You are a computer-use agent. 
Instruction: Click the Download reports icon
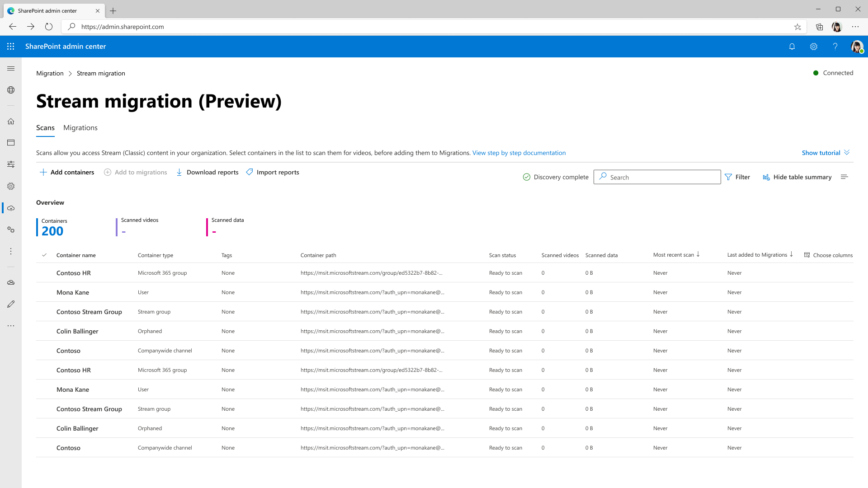(179, 172)
